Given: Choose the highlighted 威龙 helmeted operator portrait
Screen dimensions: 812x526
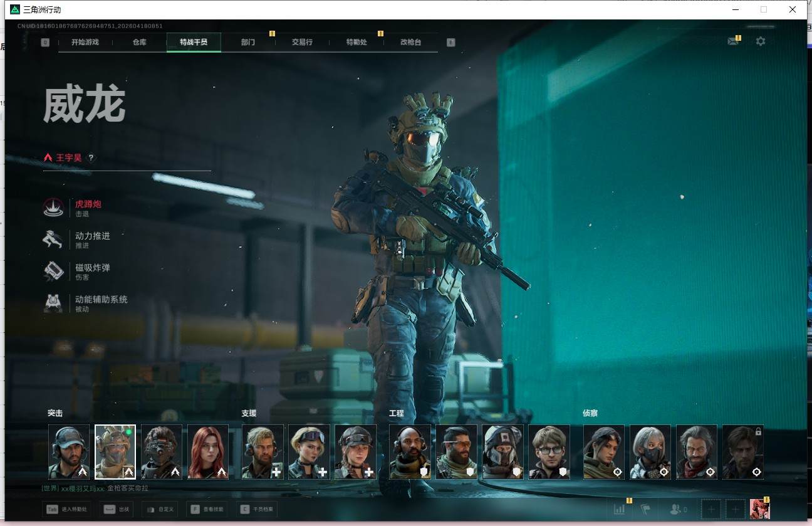Looking at the screenshot, I should 115,452.
